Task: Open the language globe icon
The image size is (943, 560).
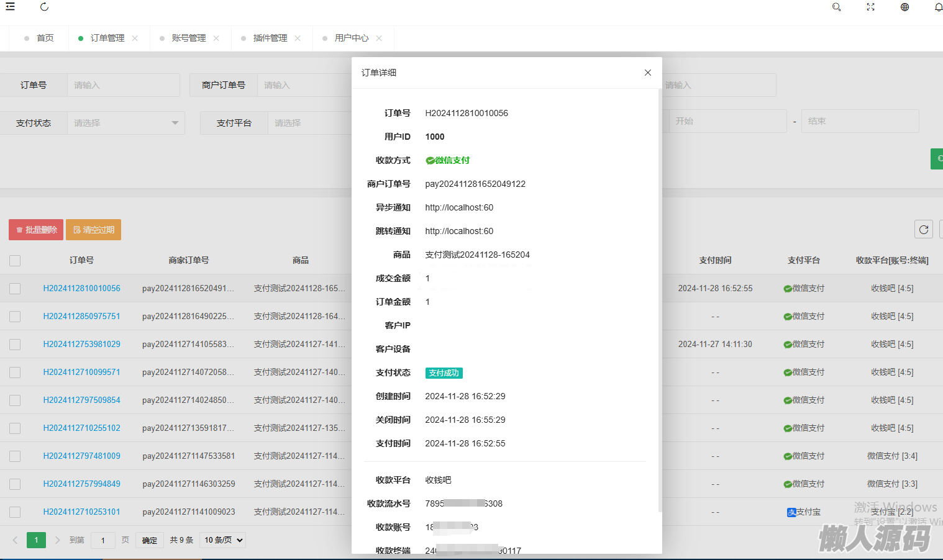Action: click(x=904, y=7)
